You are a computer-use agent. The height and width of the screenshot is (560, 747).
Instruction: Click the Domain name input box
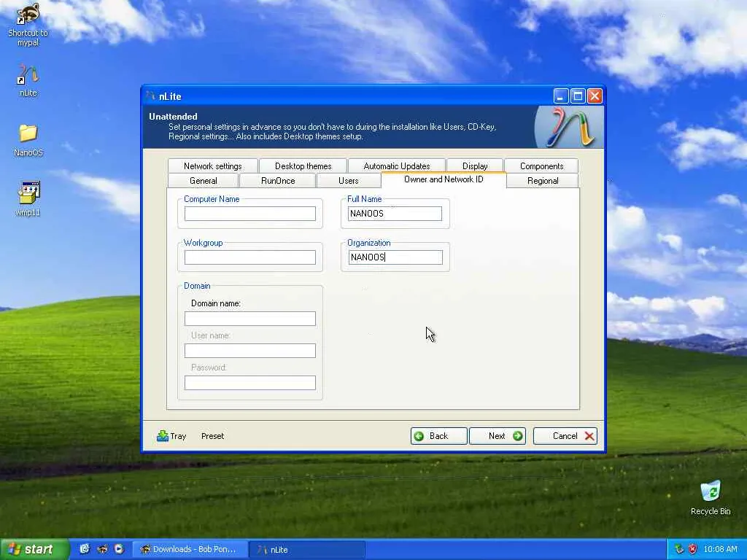250,319
